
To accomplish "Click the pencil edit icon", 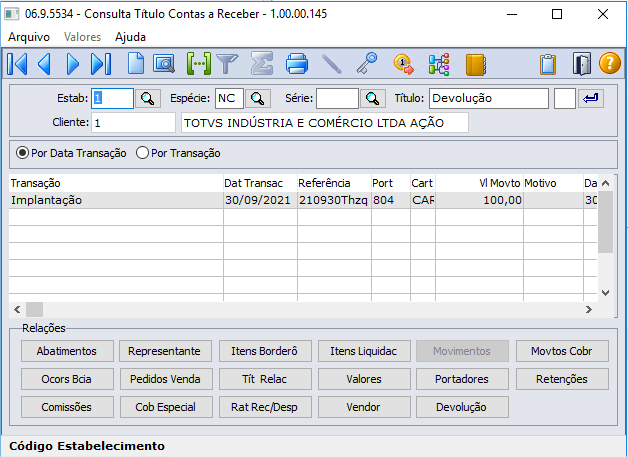I will pyautogui.click(x=332, y=64).
